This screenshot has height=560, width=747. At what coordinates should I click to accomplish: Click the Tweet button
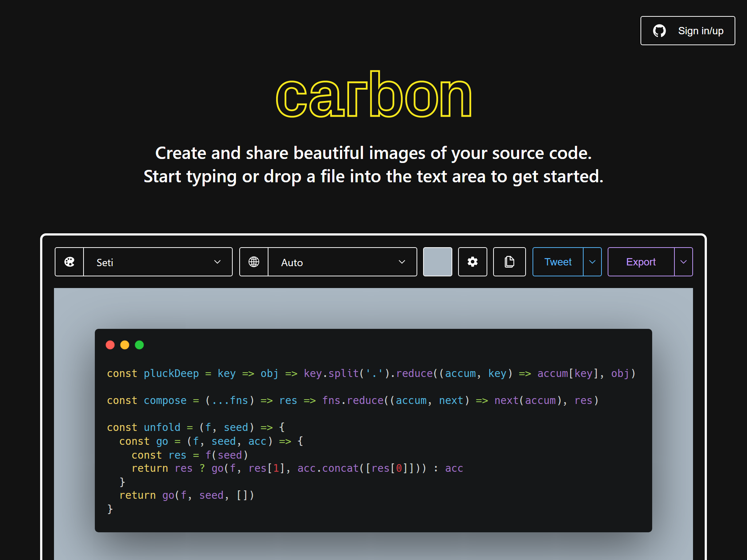coord(558,262)
